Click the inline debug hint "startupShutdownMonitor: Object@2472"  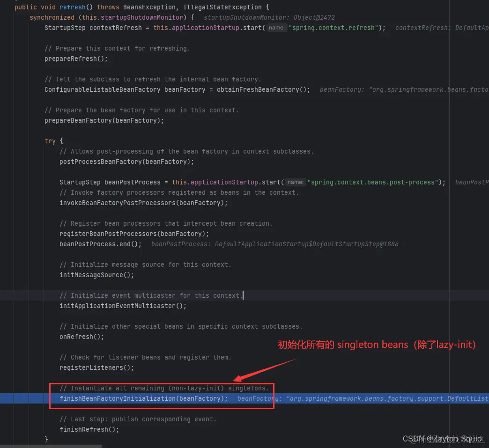[x=269, y=17]
